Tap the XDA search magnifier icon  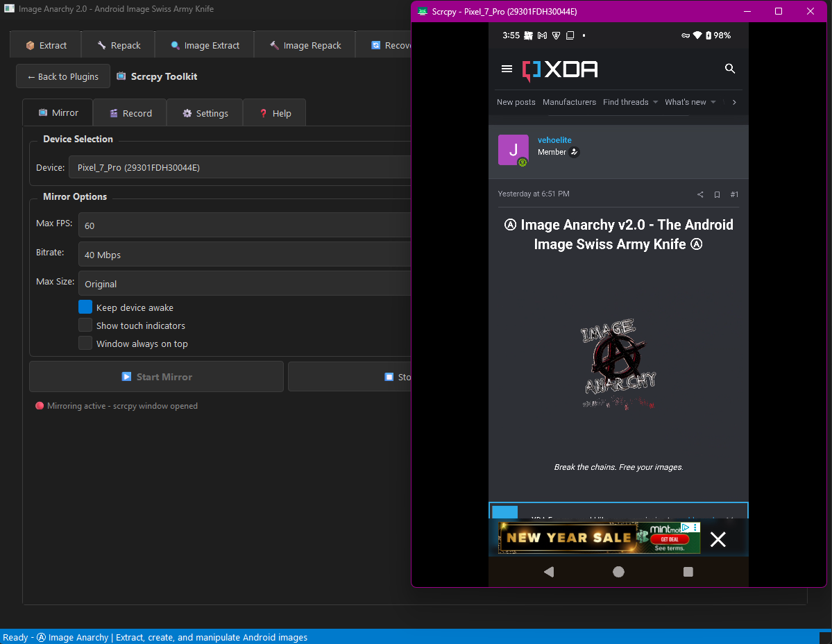[729, 69]
